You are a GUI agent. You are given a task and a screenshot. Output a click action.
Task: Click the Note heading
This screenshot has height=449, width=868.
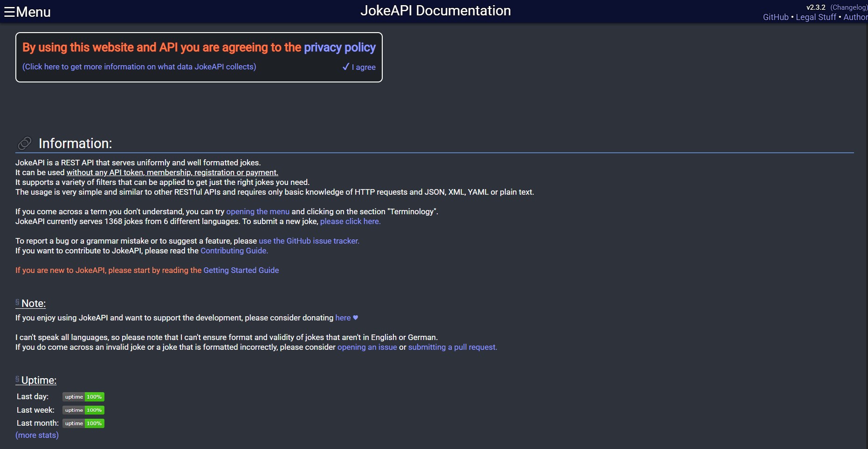click(34, 303)
